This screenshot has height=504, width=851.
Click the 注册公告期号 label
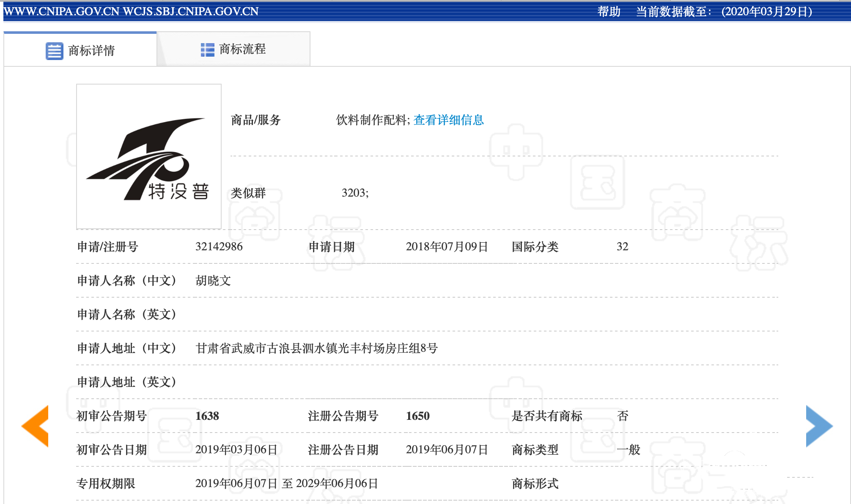point(343,416)
